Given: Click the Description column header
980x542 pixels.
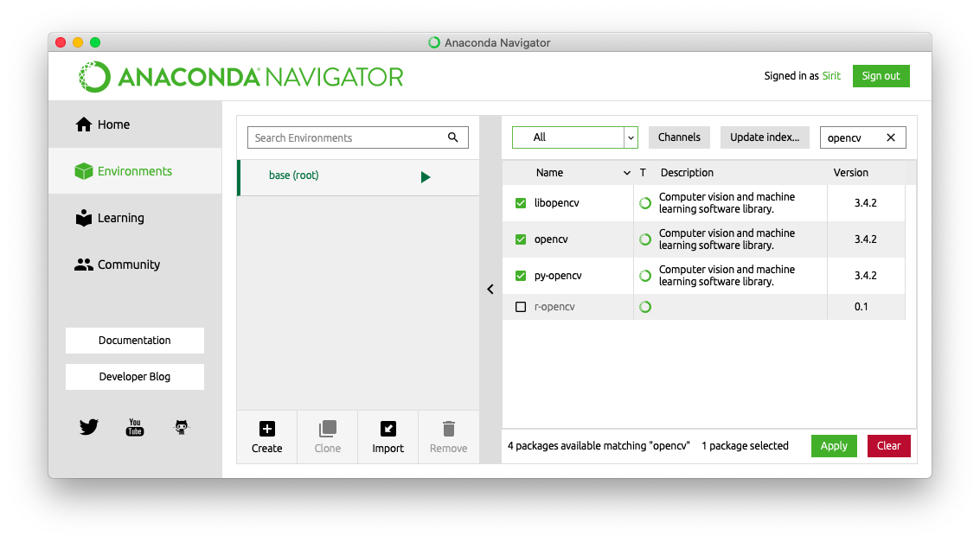Looking at the screenshot, I should pyautogui.click(x=687, y=172).
